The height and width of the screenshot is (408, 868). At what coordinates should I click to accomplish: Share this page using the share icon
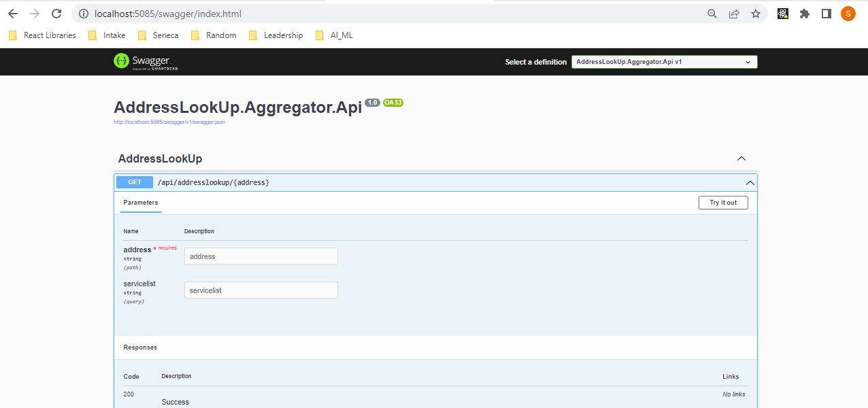coord(734,14)
